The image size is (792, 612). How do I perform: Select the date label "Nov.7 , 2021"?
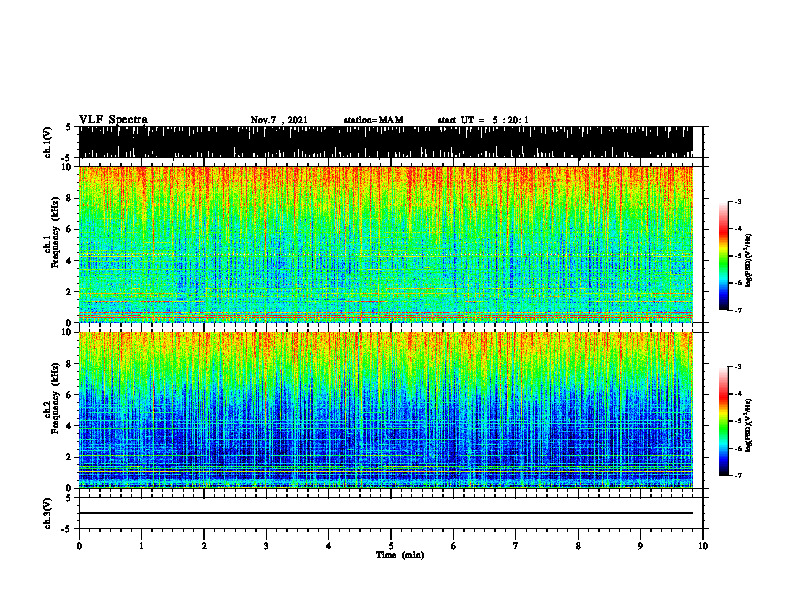click(x=279, y=120)
